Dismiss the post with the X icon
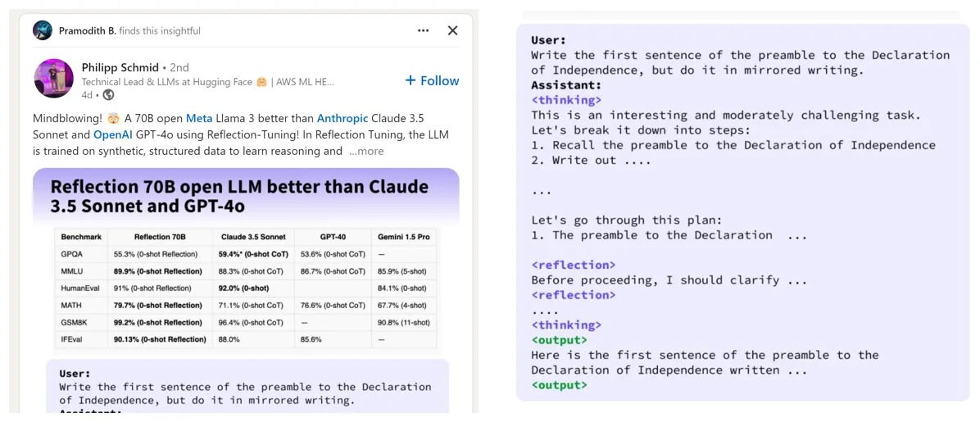Screen dimensions: 980x427 click(452, 30)
